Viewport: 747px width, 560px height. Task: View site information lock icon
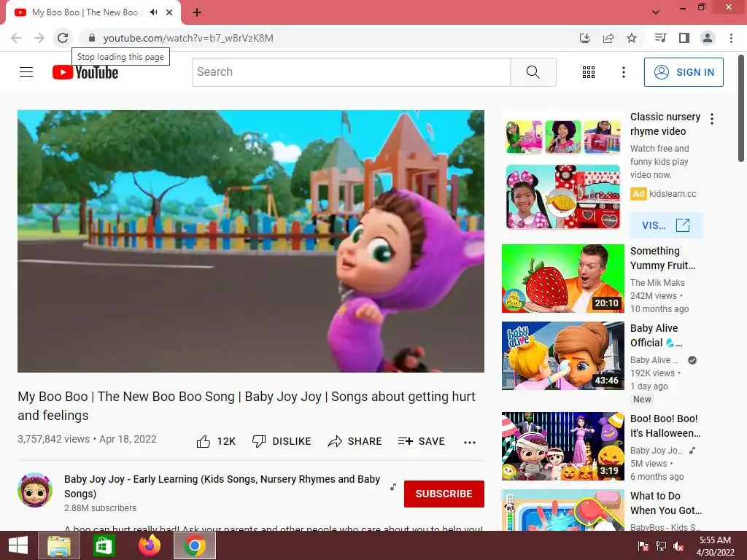point(92,38)
